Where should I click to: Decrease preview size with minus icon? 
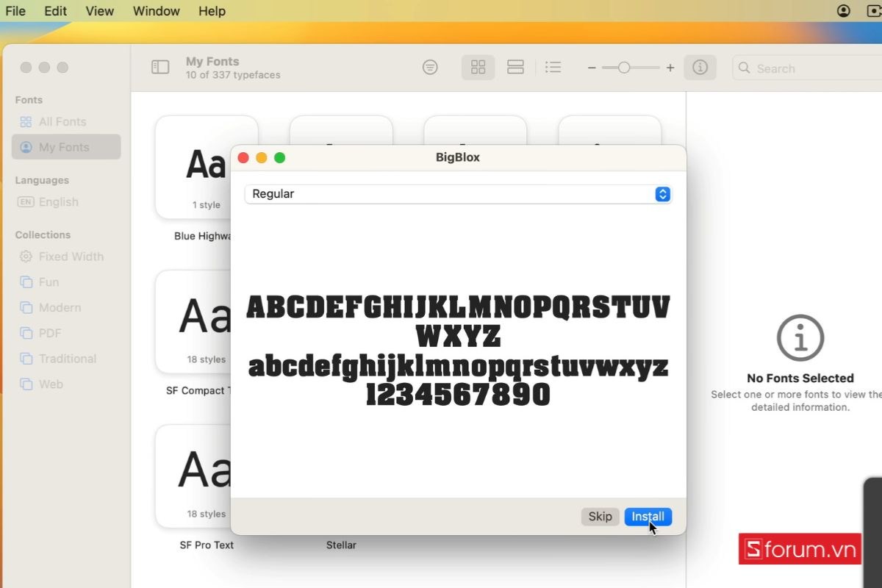click(x=592, y=68)
